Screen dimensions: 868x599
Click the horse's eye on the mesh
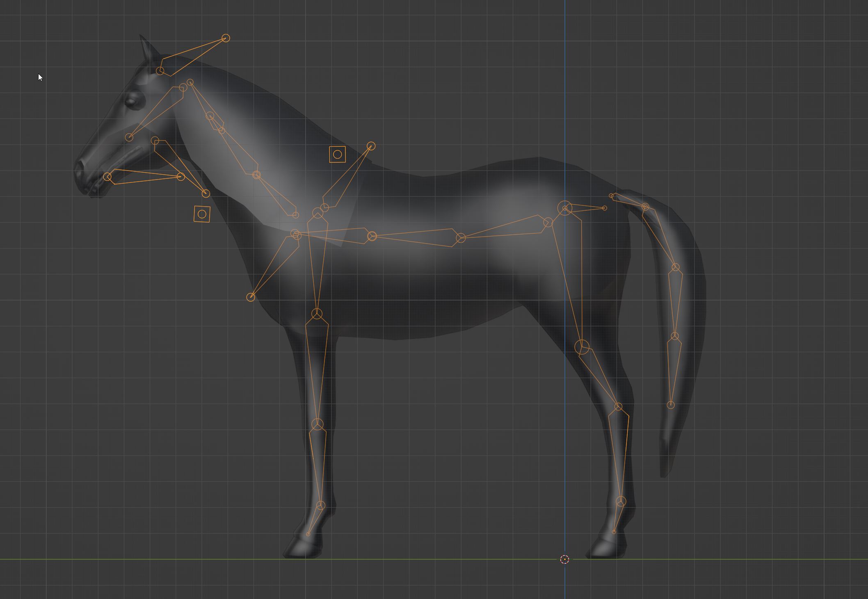point(132,101)
